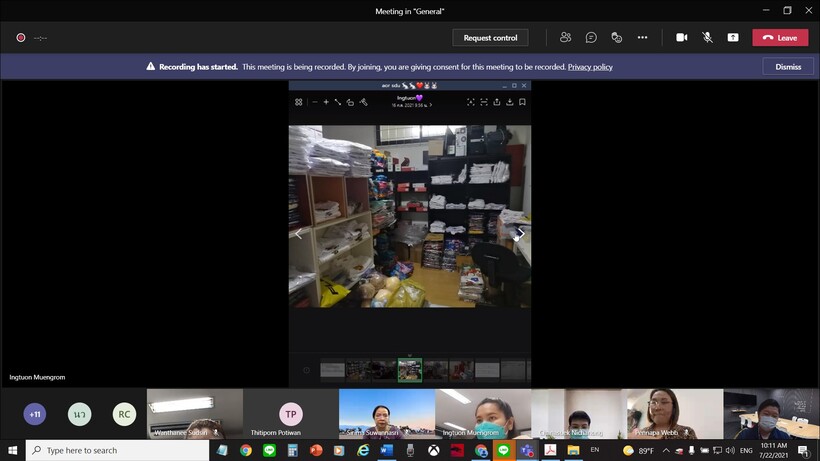Select Thitiporn Potiwan participant tile
Viewport: 820px width, 461px height.
tap(290, 414)
